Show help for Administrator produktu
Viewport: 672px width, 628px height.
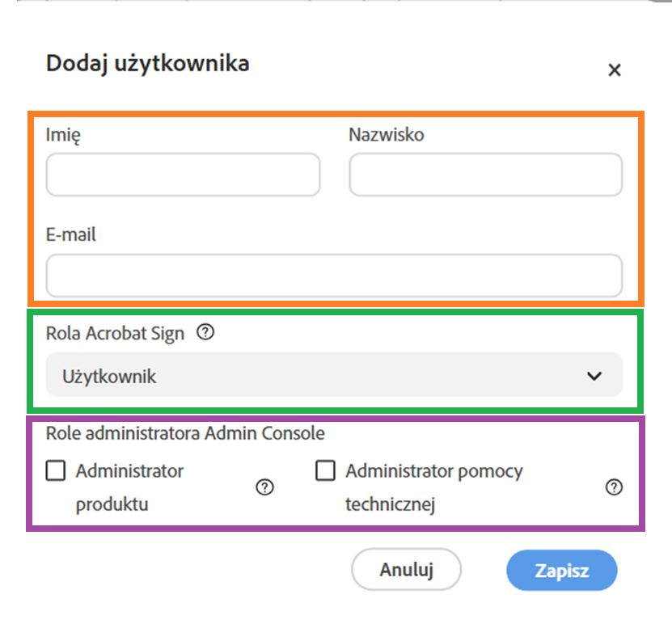click(x=264, y=487)
